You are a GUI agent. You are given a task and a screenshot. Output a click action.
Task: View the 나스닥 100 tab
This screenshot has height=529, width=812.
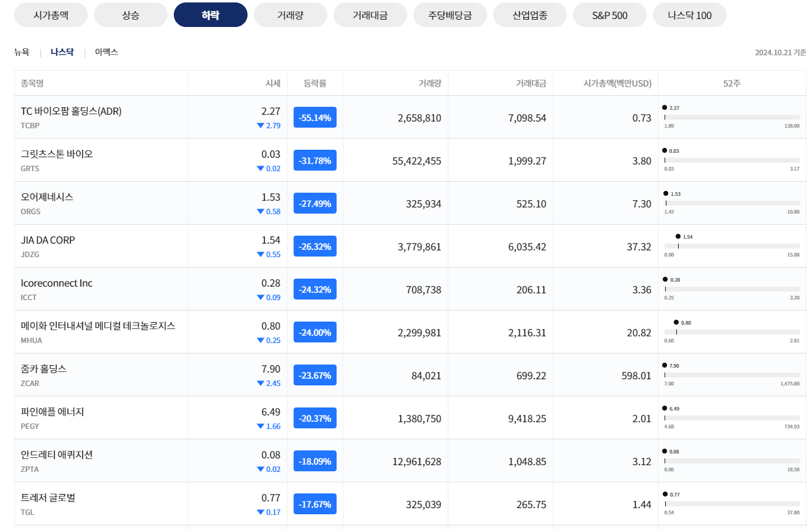[x=690, y=15]
